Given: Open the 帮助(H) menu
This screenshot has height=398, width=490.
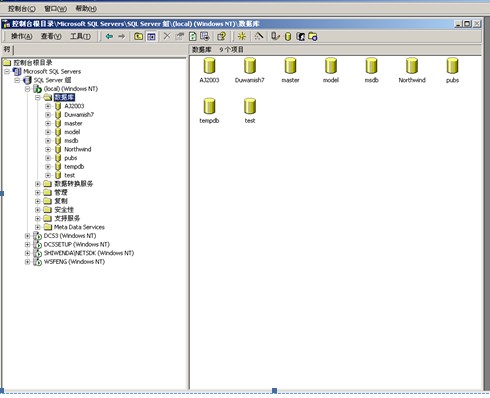Looking at the screenshot, I should [x=86, y=9].
